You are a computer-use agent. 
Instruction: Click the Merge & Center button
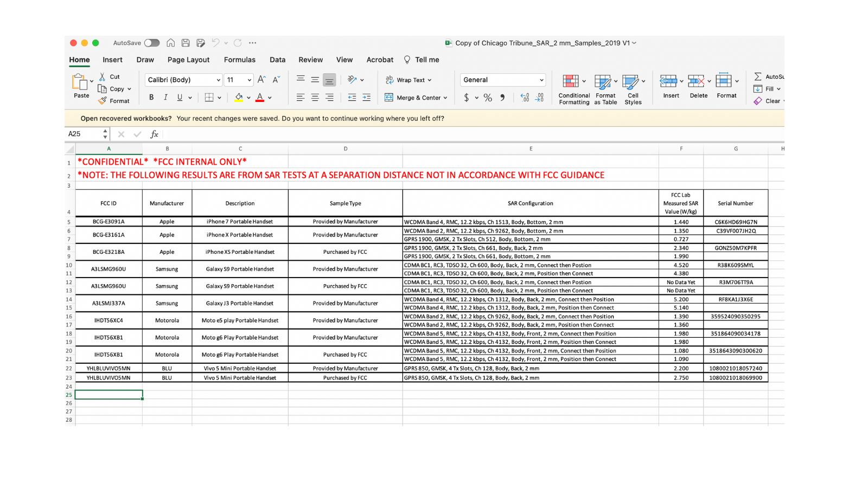[x=416, y=98]
